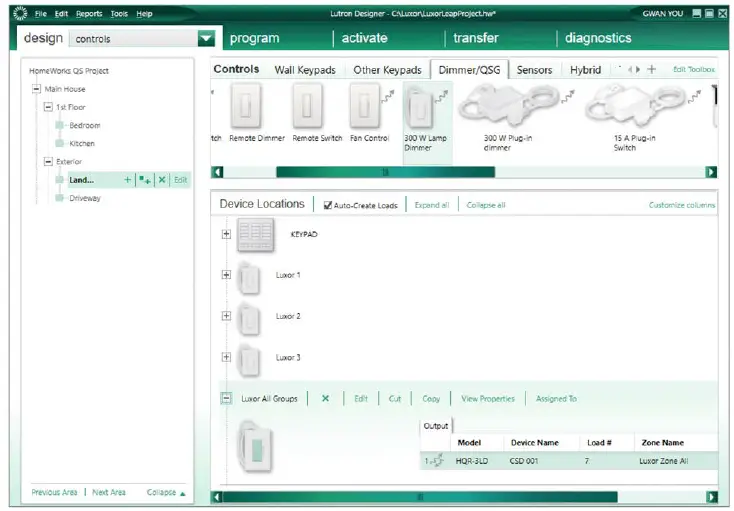The image size is (734, 511).
Task: Open the Edit menu
Action: (61, 14)
